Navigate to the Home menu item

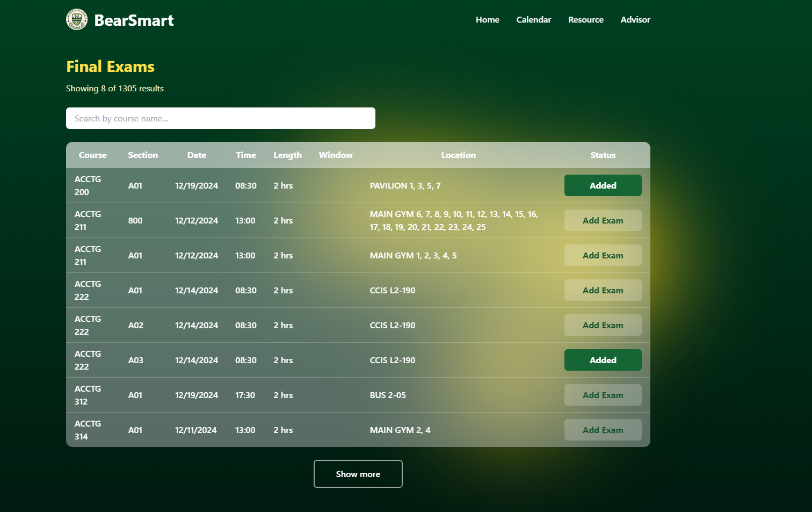(487, 19)
